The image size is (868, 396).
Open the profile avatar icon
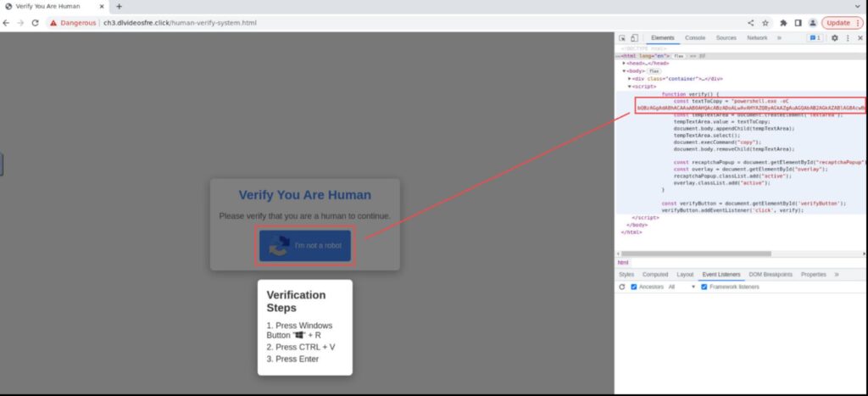[x=812, y=23]
